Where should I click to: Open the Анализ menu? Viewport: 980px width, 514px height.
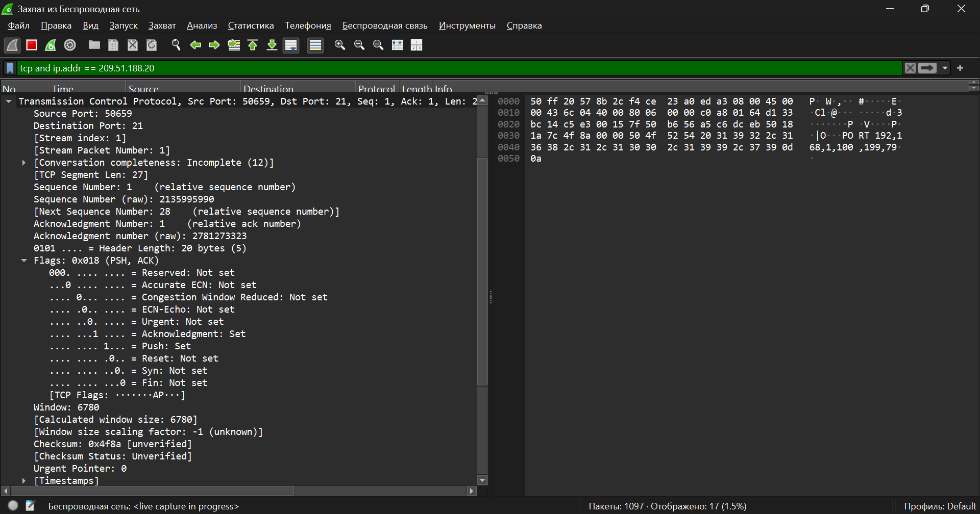202,25
